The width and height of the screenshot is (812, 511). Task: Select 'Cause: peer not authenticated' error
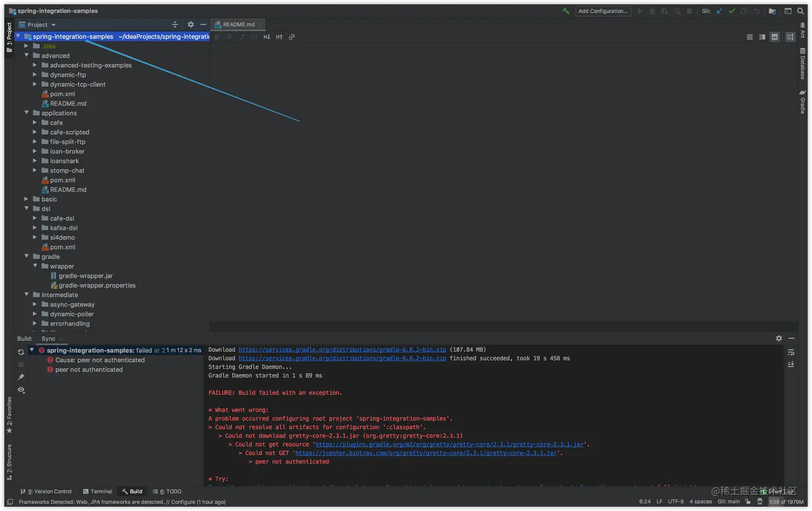pyautogui.click(x=100, y=360)
